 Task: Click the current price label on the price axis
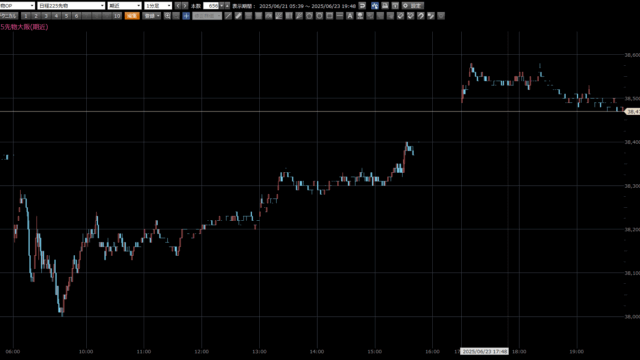[633, 111]
